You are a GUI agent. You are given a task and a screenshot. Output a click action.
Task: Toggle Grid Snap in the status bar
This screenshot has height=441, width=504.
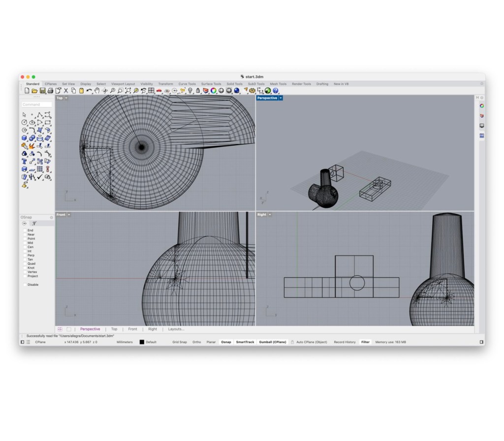[179, 342]
